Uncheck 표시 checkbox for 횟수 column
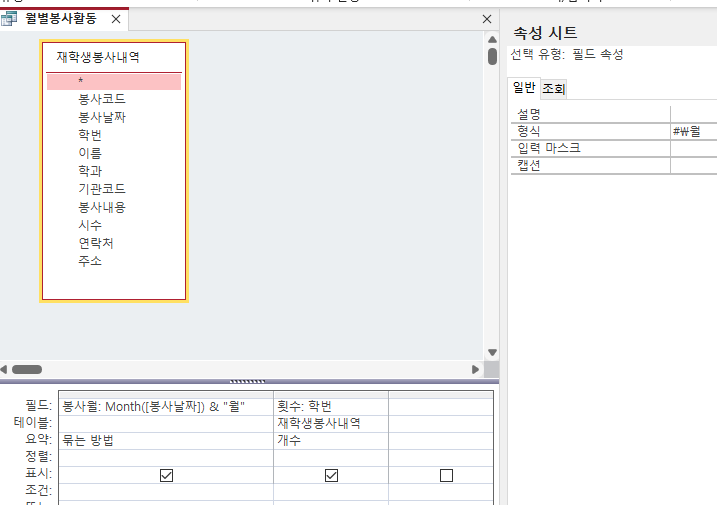 click(331, 475)
